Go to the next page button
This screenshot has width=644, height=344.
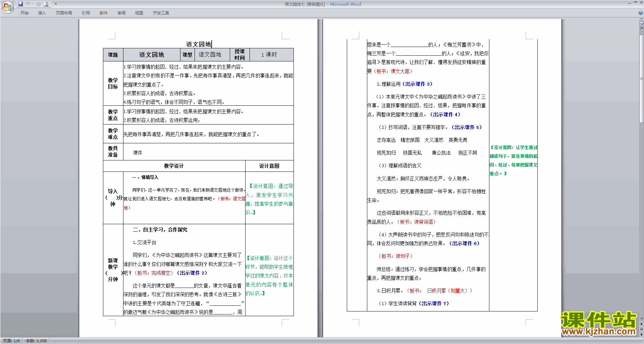[x=641, y=334]
